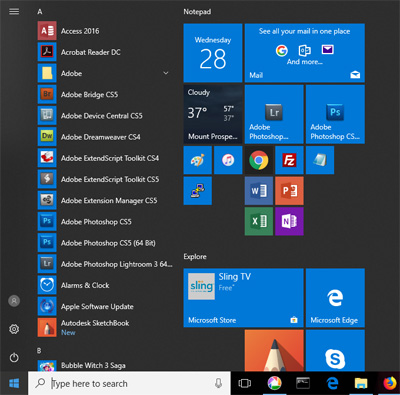This screenshot has height=395, width=400.
Task: Open the Adobe Photoshop CS tile
Action: click(x=335, y=114)
